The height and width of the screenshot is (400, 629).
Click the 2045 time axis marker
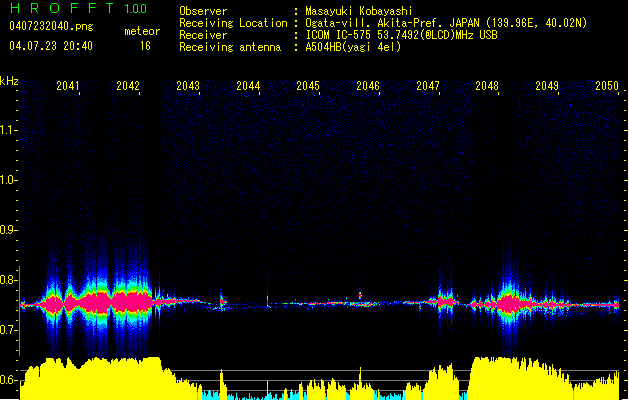(308, 86)
